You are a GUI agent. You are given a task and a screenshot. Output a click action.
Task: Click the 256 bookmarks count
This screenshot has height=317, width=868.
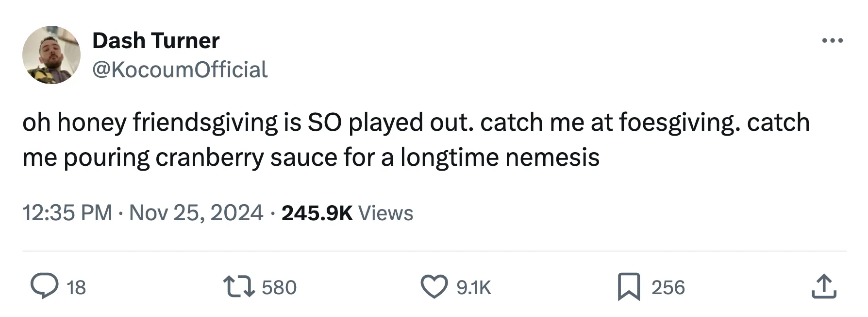pyautogui.click(x=668, y=287)
